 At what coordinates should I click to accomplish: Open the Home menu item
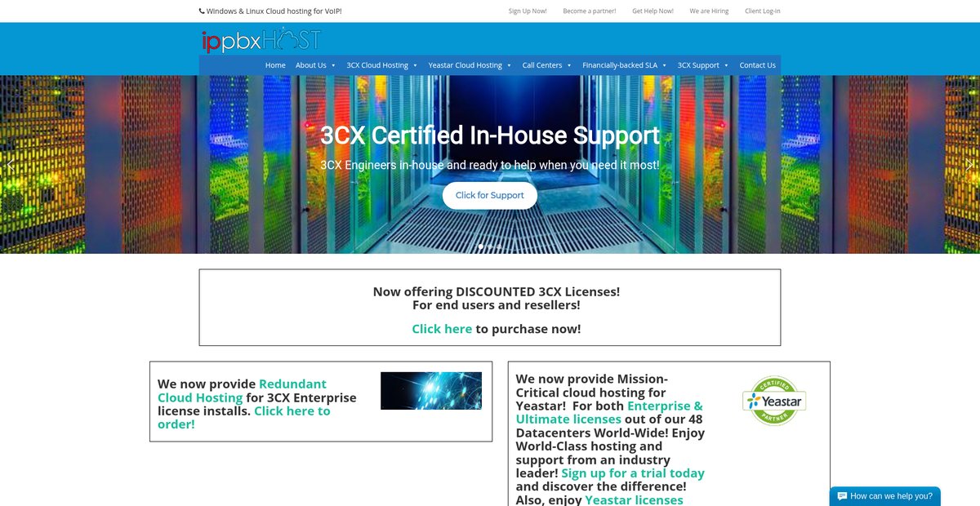tap(275, 65)
